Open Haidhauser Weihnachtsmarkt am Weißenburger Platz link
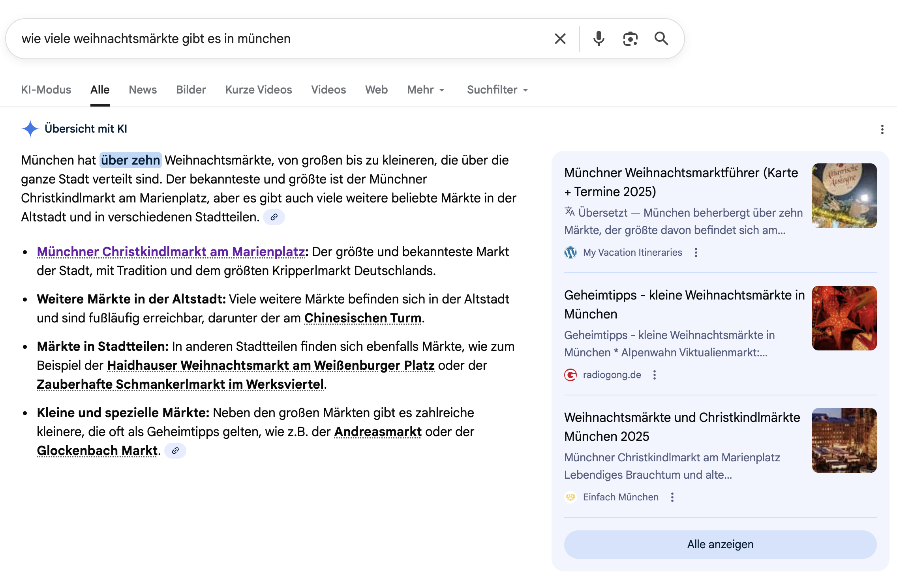 tap(271, 365)
